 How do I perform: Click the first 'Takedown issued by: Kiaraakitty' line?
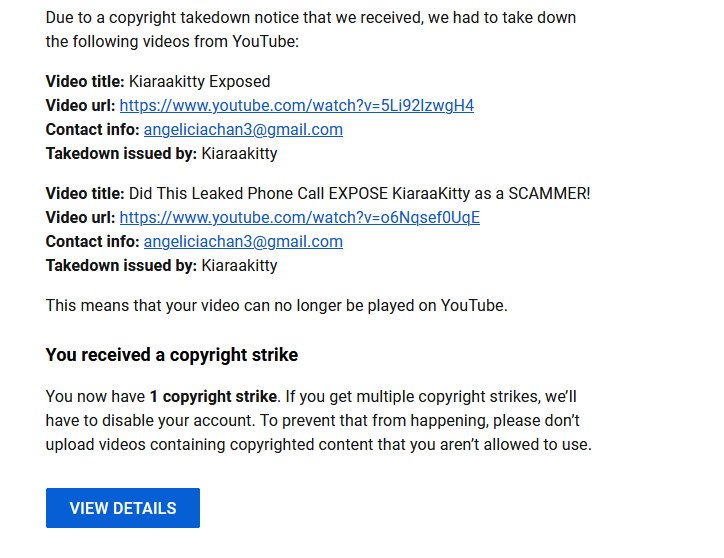[x=162, y=153]
